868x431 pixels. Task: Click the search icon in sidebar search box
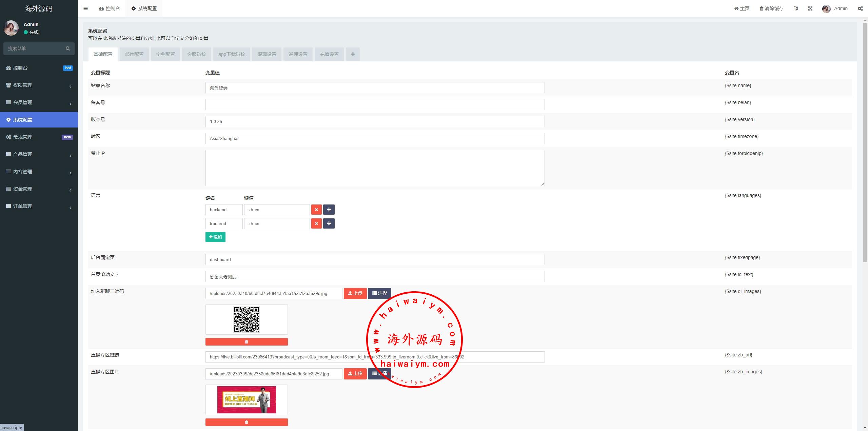pyautogui.click(x=68, y=48)
